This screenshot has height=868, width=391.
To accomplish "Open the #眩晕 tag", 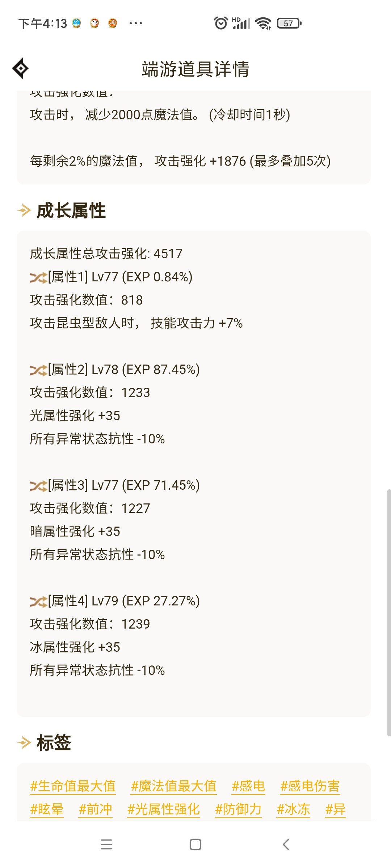I will pos(47,809).
